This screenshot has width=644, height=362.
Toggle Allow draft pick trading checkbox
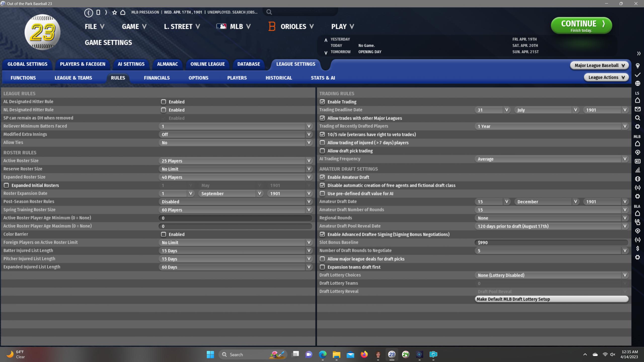322,151
